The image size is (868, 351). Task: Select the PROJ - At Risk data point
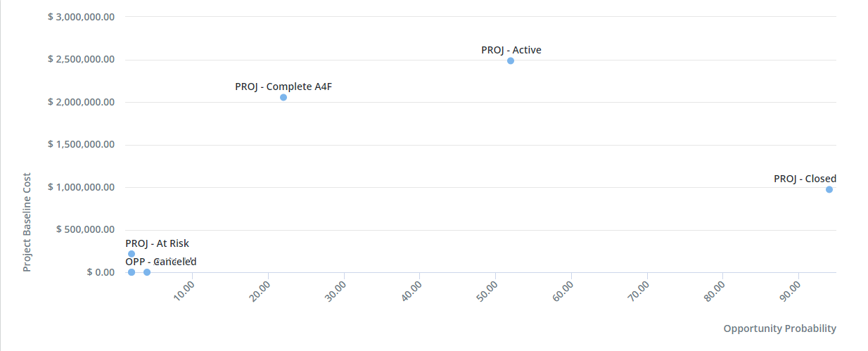tap(132, 254)
